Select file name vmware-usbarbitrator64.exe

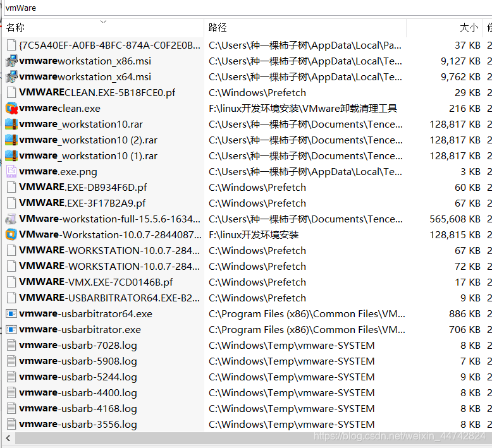tap(85, 313)
